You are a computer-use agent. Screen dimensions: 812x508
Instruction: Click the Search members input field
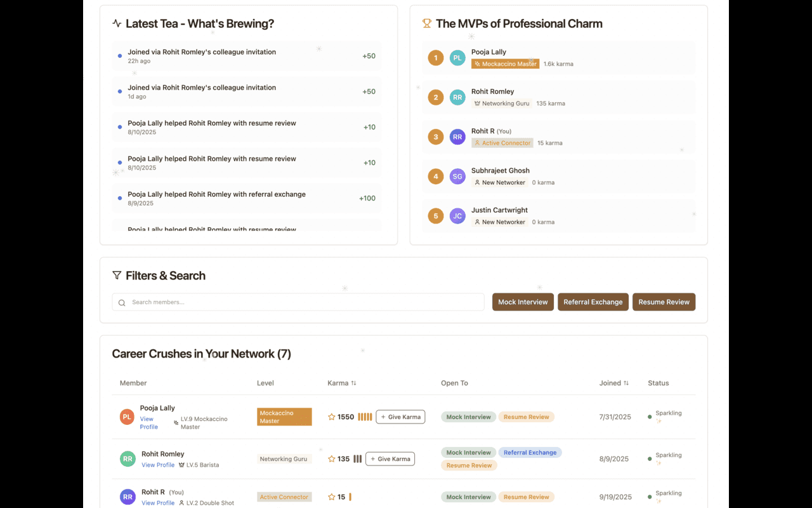(x=304, y=302)
